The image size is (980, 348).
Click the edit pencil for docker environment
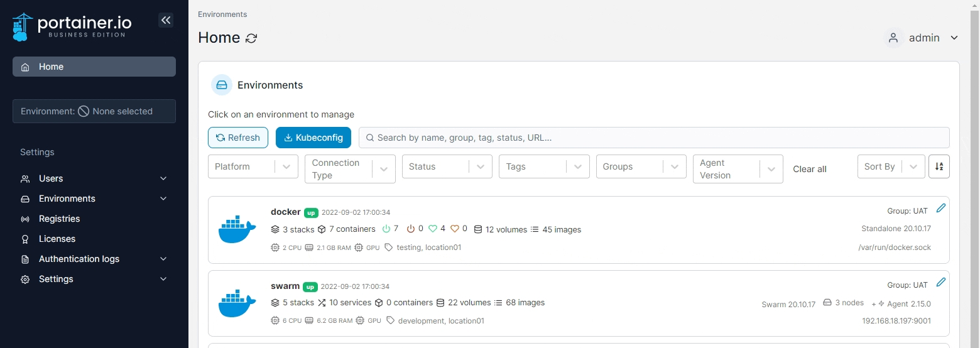[940, 208]
